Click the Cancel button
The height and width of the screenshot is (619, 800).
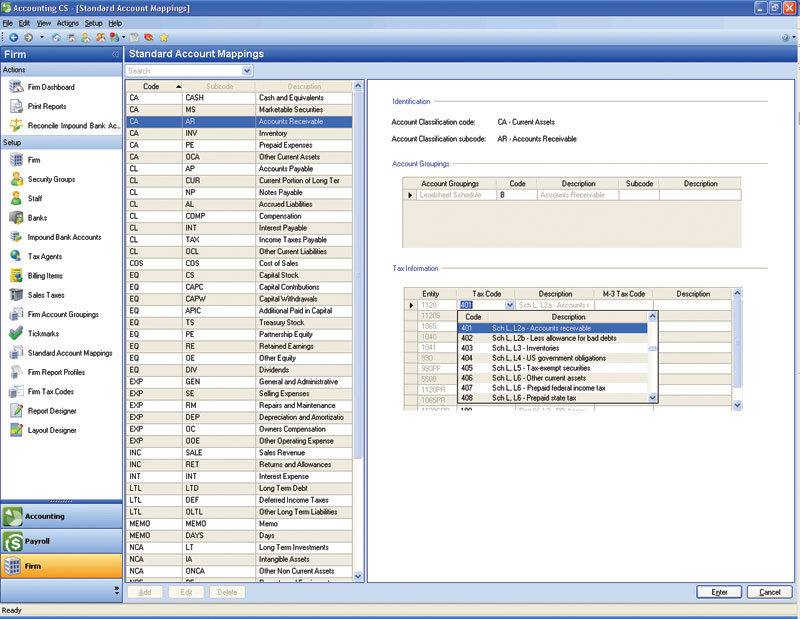(x=769, y=592)
